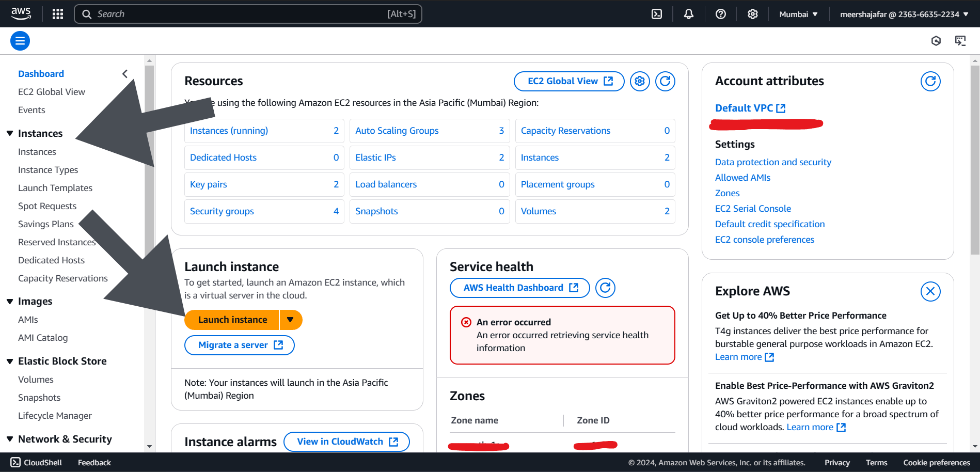Open Cookie preferences in footer
Image resolution: width=980 pixels, height=472 pixels.
coord(937,462)
